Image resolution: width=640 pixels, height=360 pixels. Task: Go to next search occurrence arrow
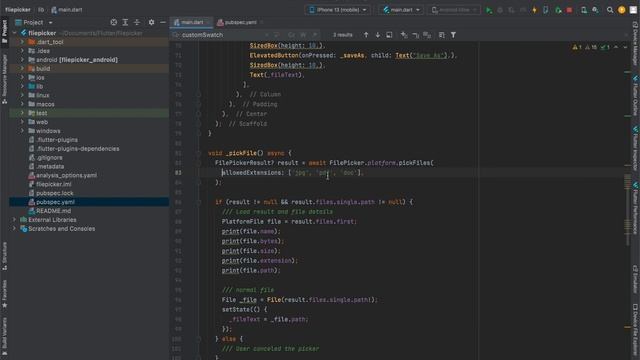click(x=378, y=35)
